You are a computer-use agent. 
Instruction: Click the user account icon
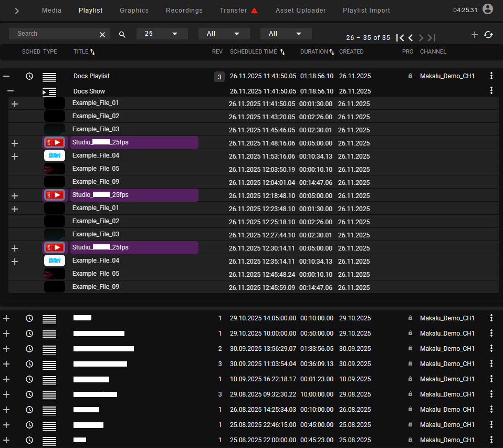[x=488, y=9]
